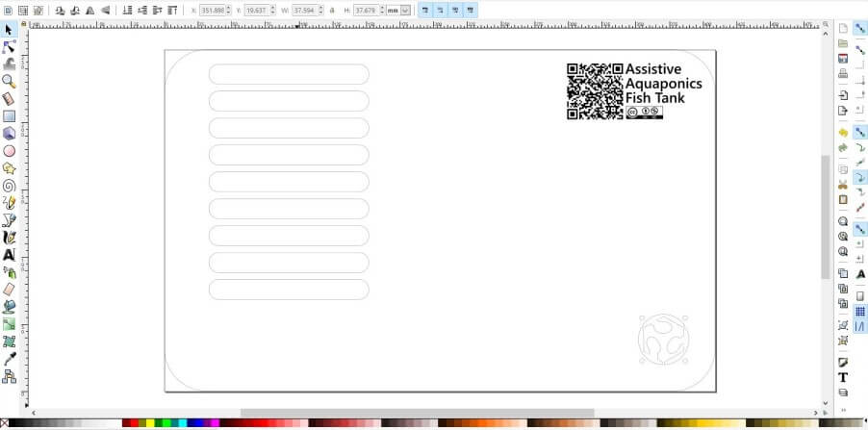This screenshot has width=868, height=430.
Task: Click the QR code on canvas
Action: pos(594,91)
